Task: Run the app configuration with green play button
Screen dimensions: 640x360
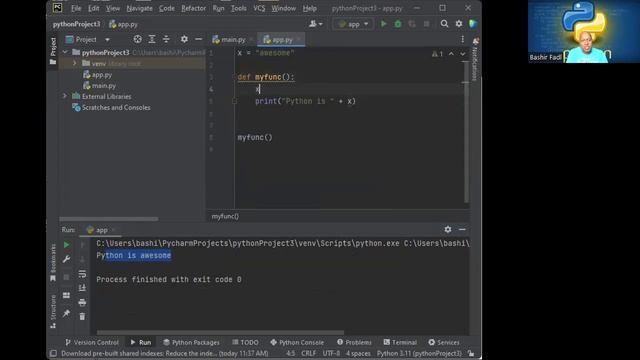Action: [x=383, y=24]
